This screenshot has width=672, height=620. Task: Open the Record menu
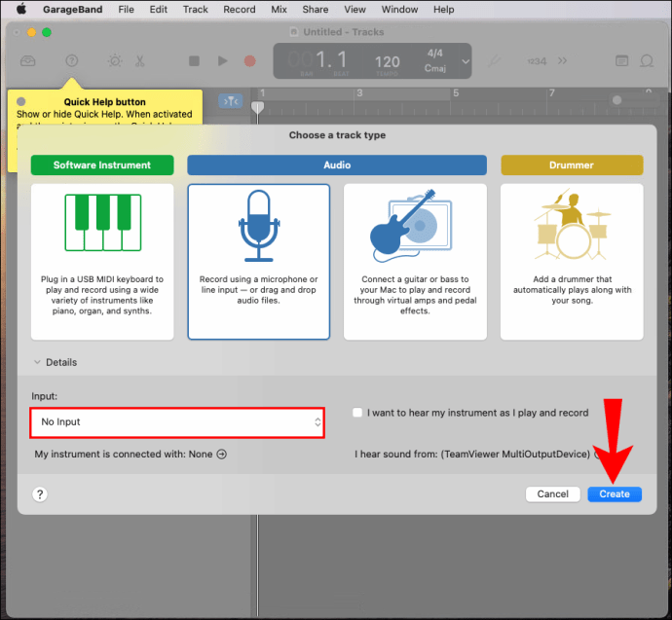[x=240, y=10]
